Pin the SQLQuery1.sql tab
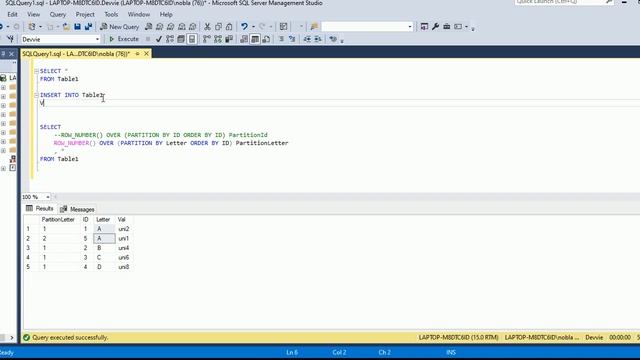Screen dimensions: 640x360 pos(138,54)
